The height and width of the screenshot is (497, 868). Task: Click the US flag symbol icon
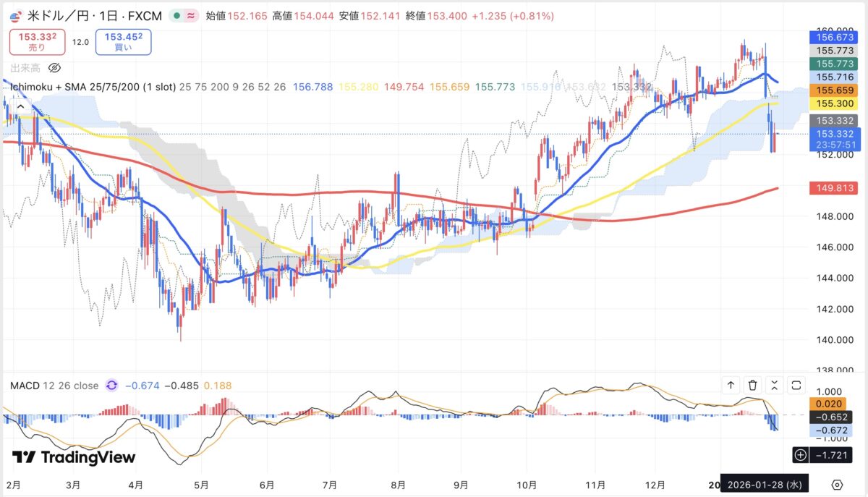[x=15, y=16]
